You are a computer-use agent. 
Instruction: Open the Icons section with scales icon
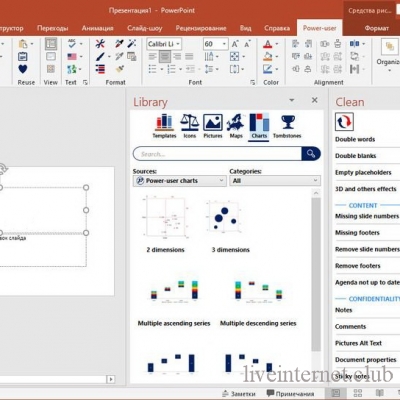[190, 126]
